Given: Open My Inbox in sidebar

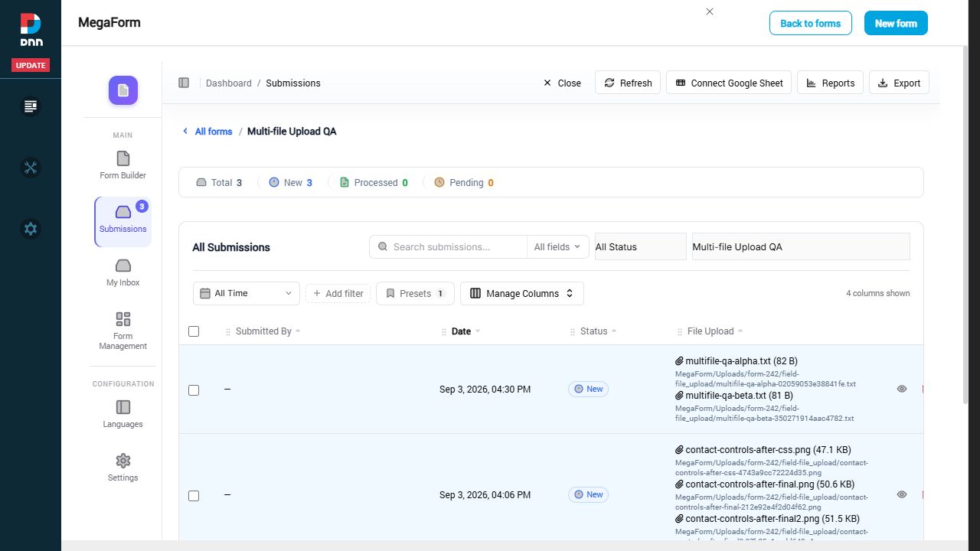Looking at the screenshot, I should coord(123,272).
